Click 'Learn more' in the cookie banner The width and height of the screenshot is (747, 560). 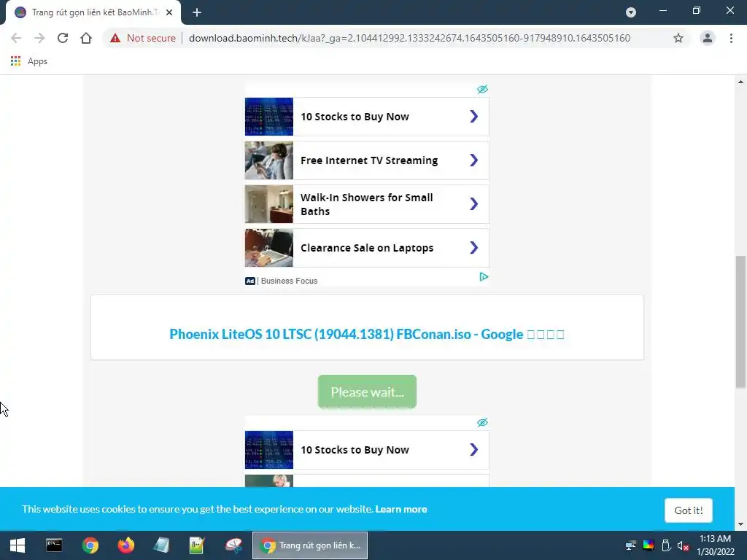[x=401, y=509]
